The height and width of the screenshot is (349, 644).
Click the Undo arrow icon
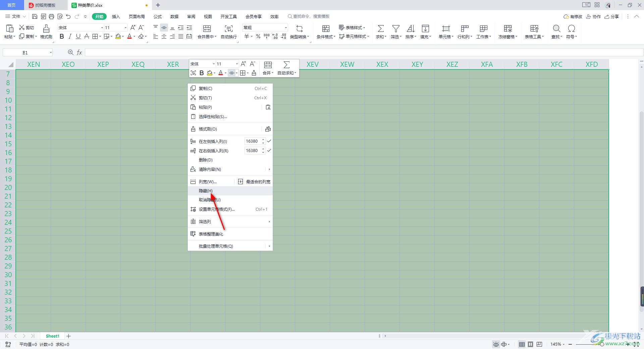pyautogui.click(x=68, y=16)
